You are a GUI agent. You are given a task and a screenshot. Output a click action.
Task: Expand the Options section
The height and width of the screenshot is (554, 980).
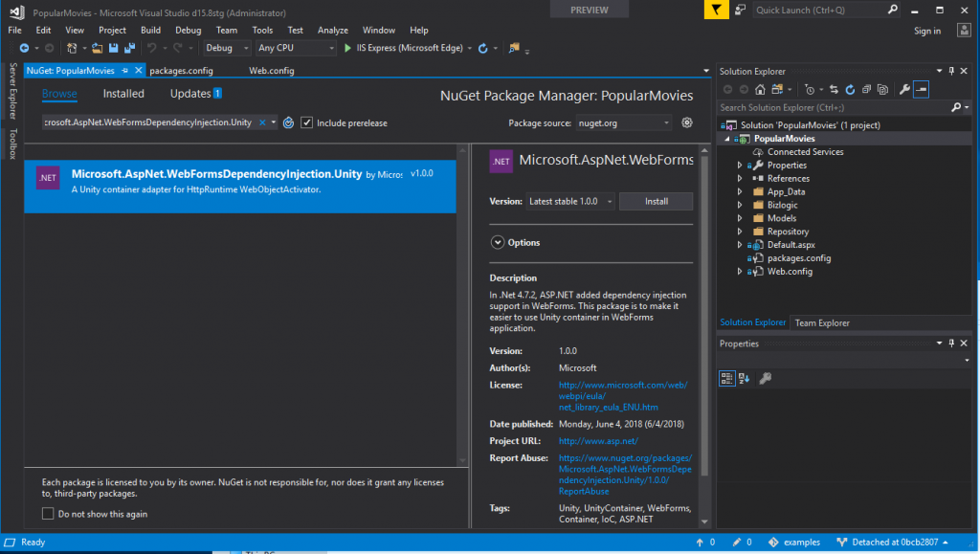498,242
